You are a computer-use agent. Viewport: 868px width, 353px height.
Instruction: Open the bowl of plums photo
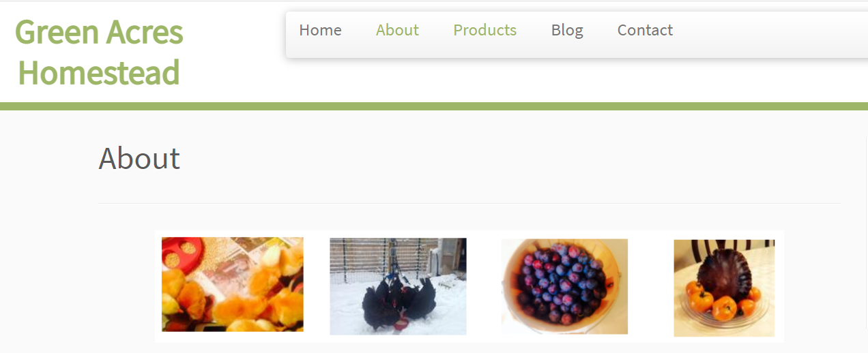pos(564,286)
